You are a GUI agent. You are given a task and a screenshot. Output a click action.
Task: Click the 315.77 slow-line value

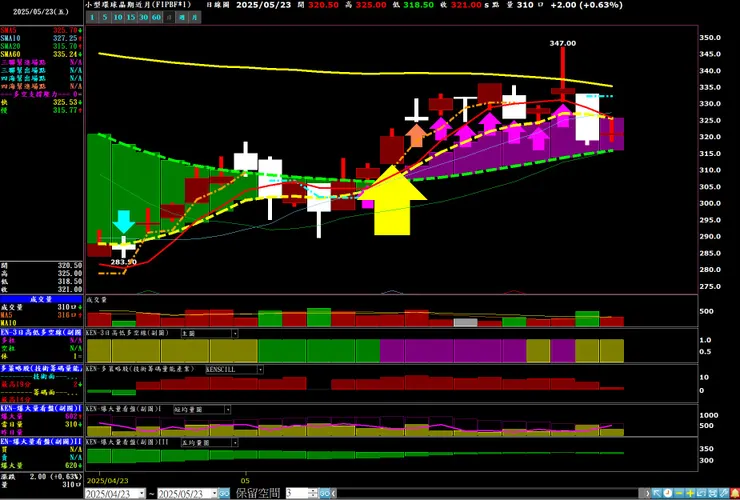[65, 110]
